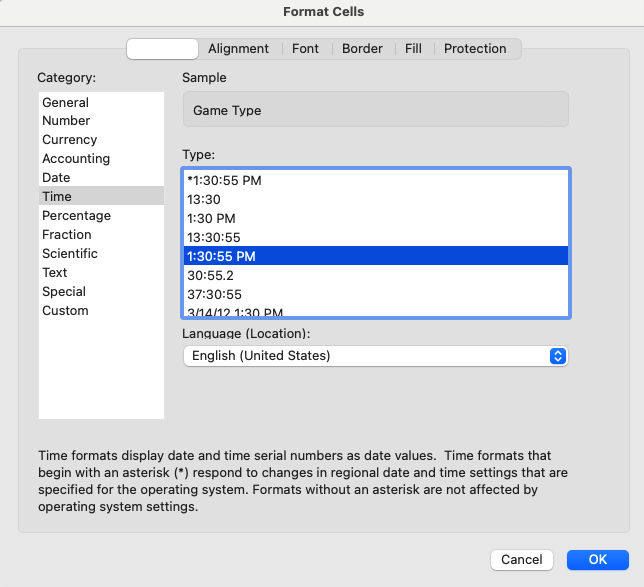The height and width of the screenshot is (587, 644).
Task: Open the Font tab
Action: tap(305, 49)
